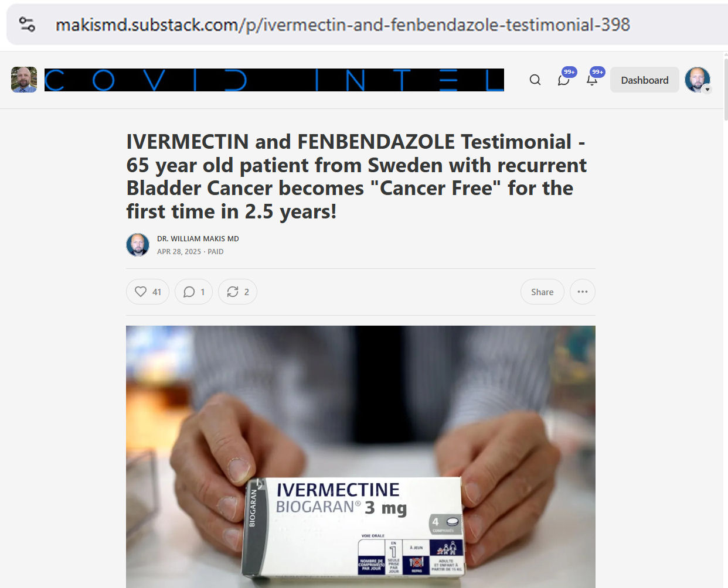
Task: Click the small arrow on profile avatar
Action: (707, 90)
